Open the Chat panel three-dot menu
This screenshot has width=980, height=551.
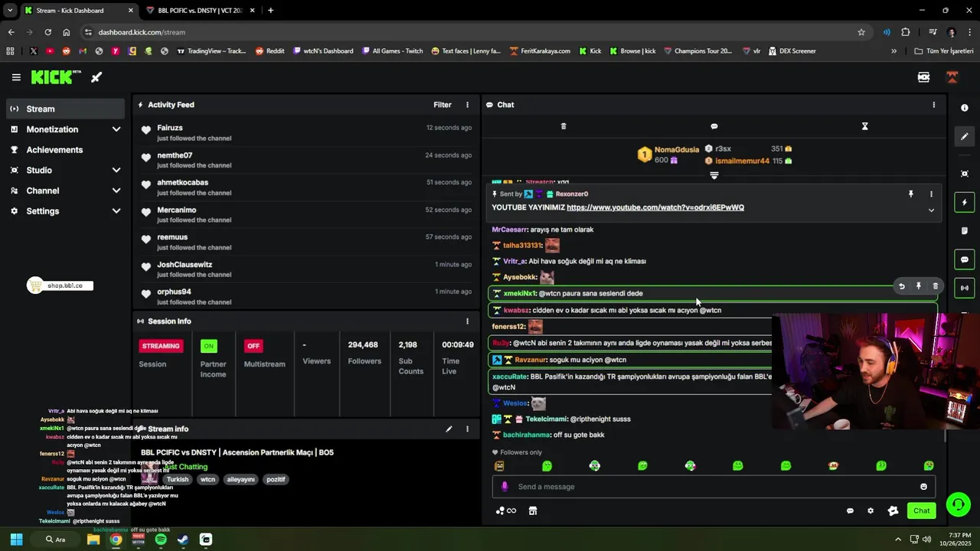click(933, 105)
